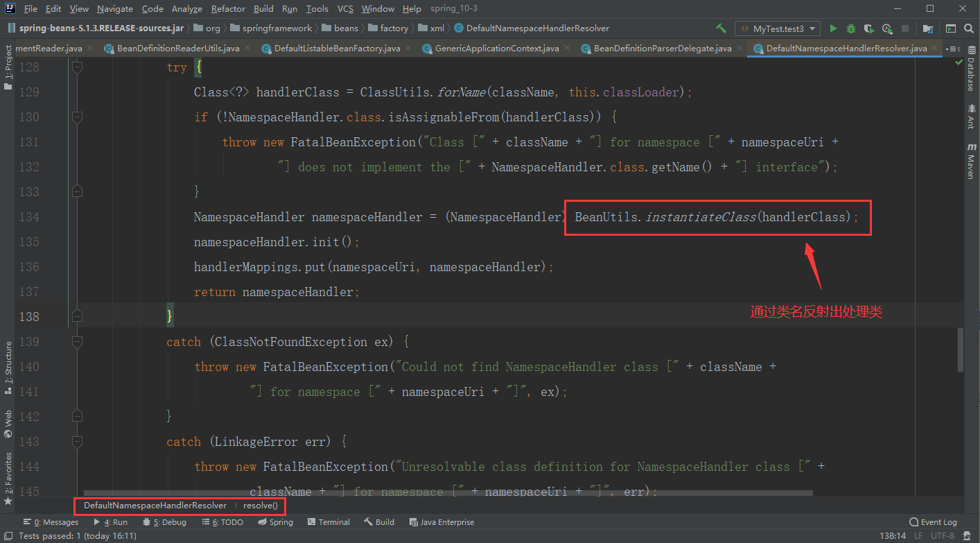Screen dimensions: 980x543
Task: Click the Run with Profiler icon
Action: [888, 28]
